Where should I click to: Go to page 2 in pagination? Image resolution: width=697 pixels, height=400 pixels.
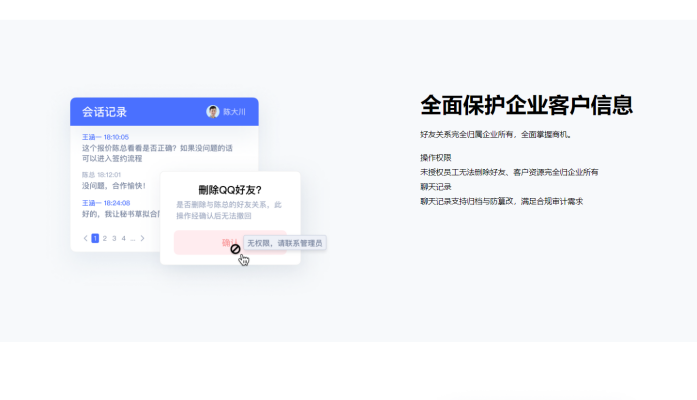tap(105, 238)
